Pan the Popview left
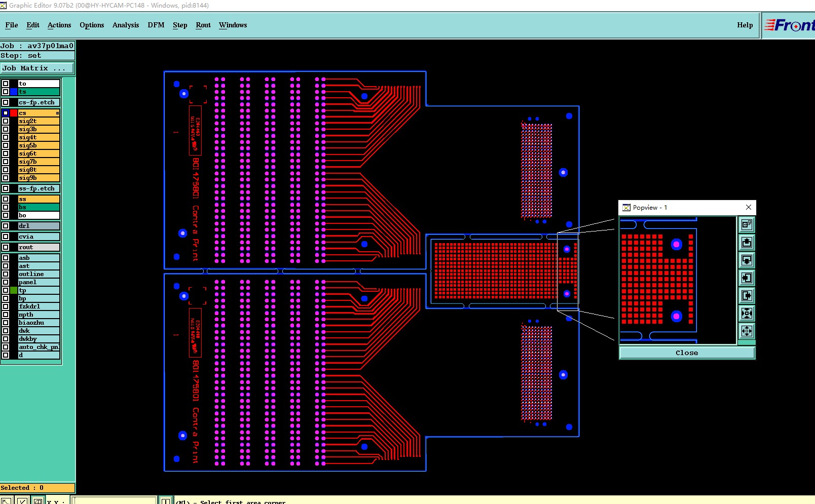 tap(747, 278)
